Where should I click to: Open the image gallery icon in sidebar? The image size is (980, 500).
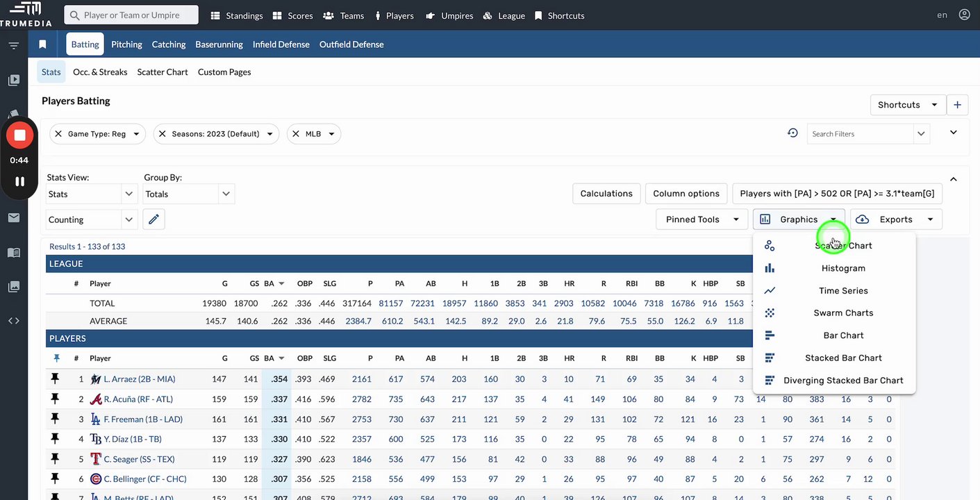[x=14, y=287]
